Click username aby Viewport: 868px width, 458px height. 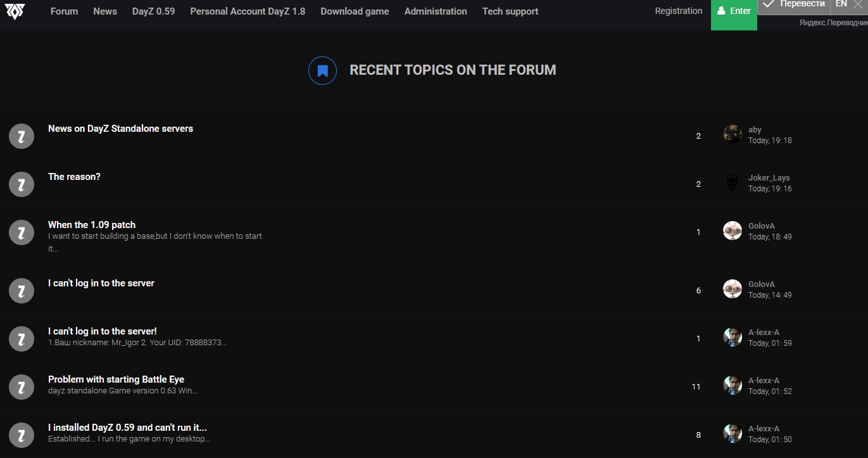pyautogui.click(x=755, y=130)
